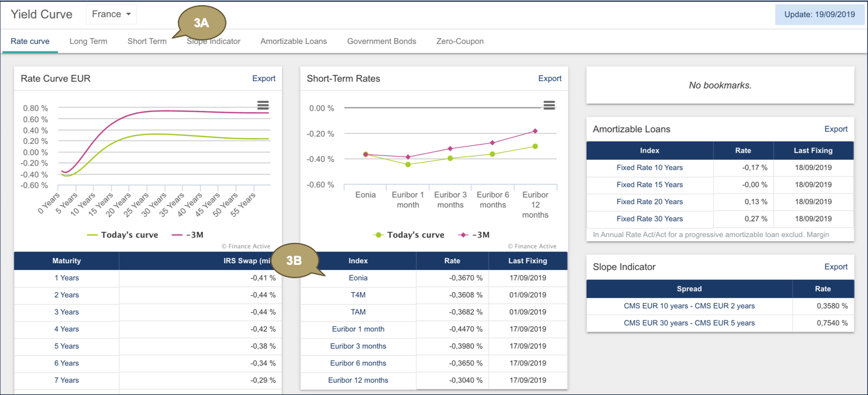Toggle Today's curve legend in Rate Curve chart
868x395 pixels.
point(122,235)
